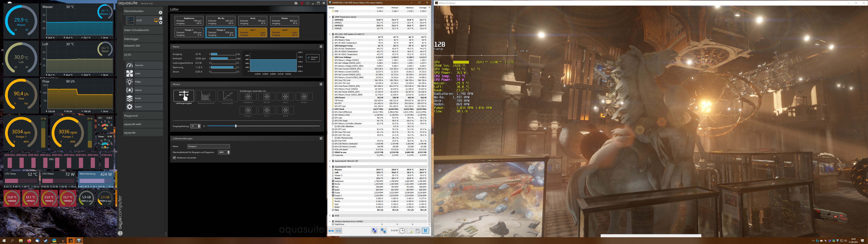Select the Radiatoren fan tile
The height and width of the screenshot is (244, 868).
point(189,21)
